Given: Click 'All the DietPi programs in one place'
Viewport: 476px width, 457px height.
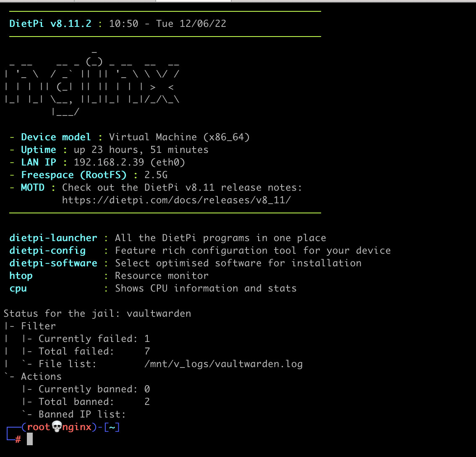Looking at the screenshot, I should point(220,238).
